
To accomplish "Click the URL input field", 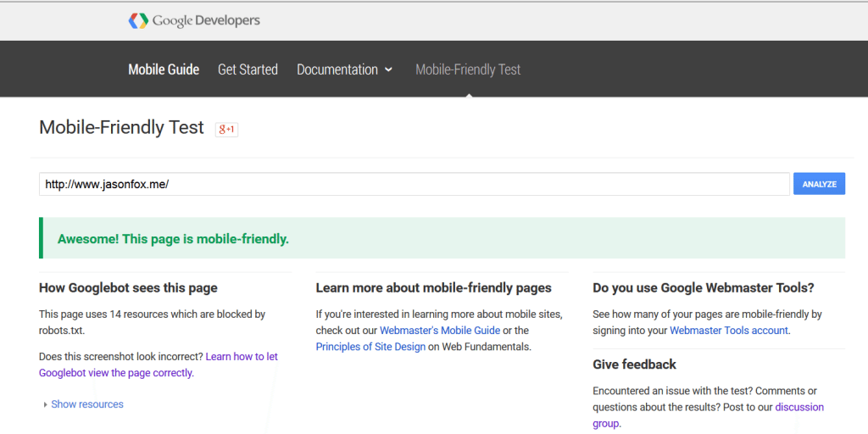I will [414, 184].
